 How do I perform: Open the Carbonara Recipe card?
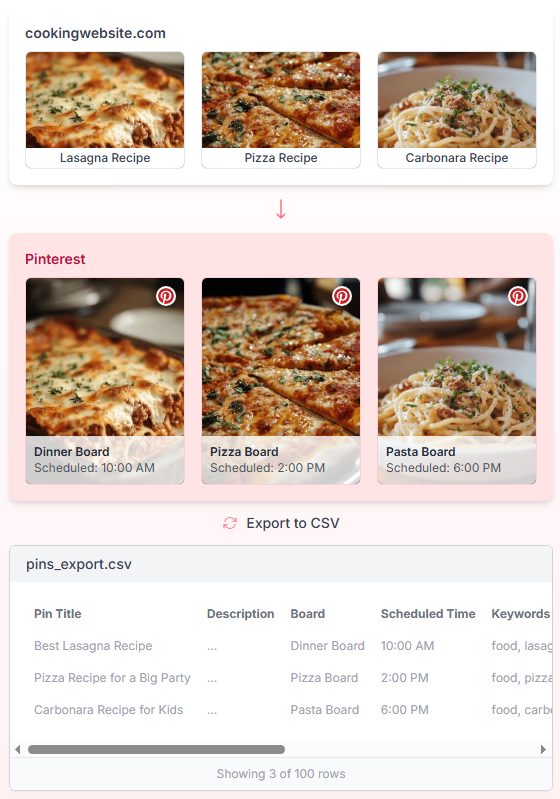[x=457, y=110]
